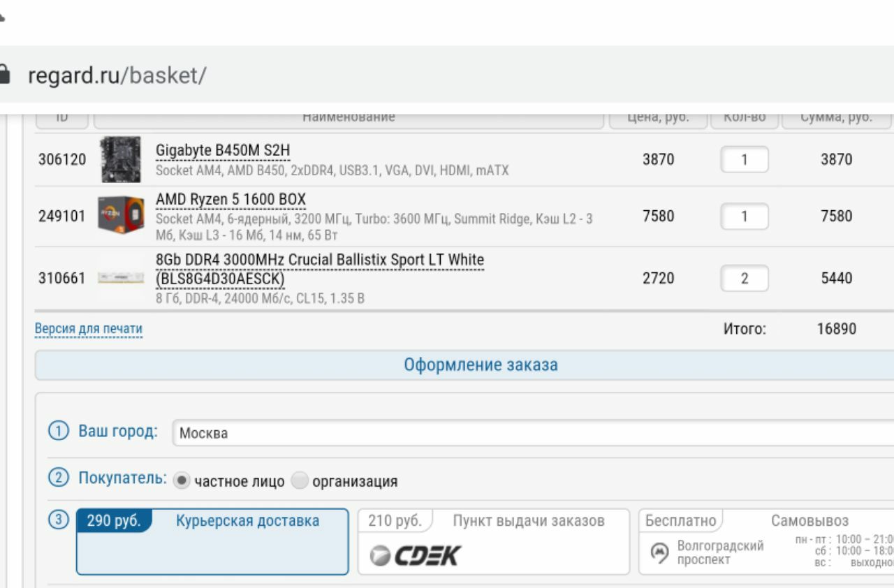Choose 'Курьерская доставка' 290 руб. option
The height and width of the screenshot is (588, 894).
[212, 541]
